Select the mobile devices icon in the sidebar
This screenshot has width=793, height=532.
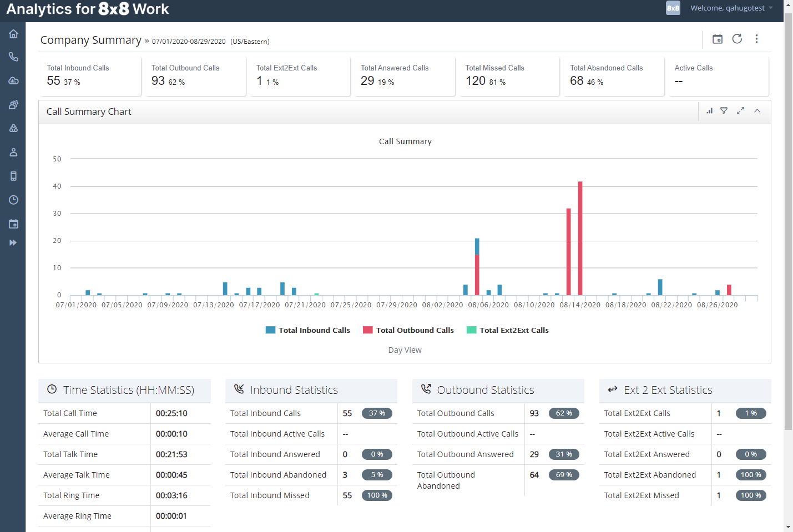tap(13, 176)
